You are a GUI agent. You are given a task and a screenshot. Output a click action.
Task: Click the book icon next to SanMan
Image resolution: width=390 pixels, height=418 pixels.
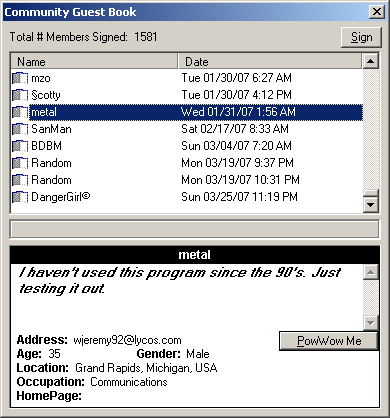20,129
